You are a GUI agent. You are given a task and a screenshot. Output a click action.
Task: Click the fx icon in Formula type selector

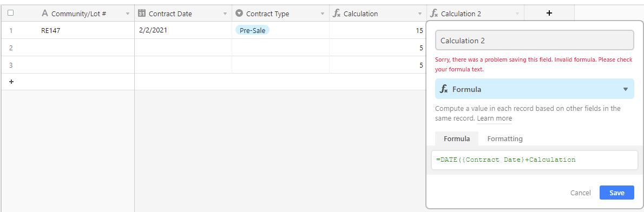[444, 89]
